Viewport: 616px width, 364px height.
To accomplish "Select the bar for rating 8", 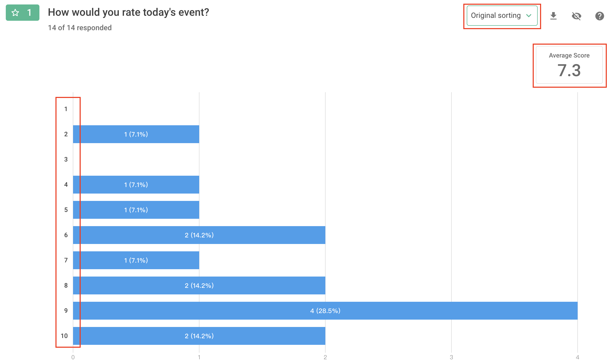I will [199, 285].
